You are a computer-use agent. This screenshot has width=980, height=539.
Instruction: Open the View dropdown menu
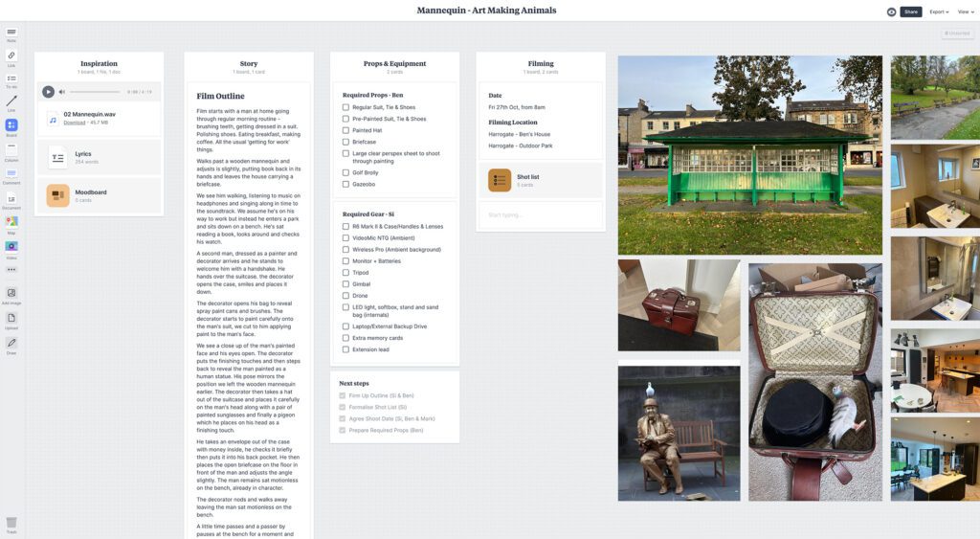[x=966, y=11]
